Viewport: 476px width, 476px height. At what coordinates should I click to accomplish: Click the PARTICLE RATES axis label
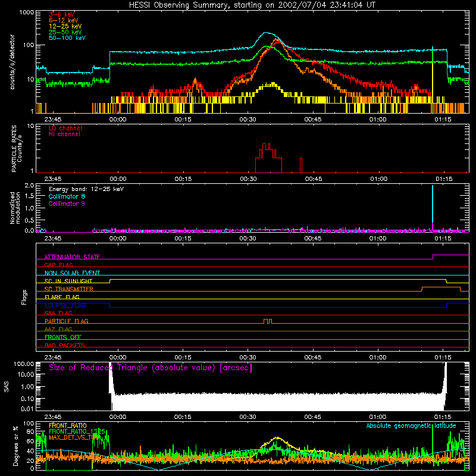pyautogui.click(x=17, y=149)
